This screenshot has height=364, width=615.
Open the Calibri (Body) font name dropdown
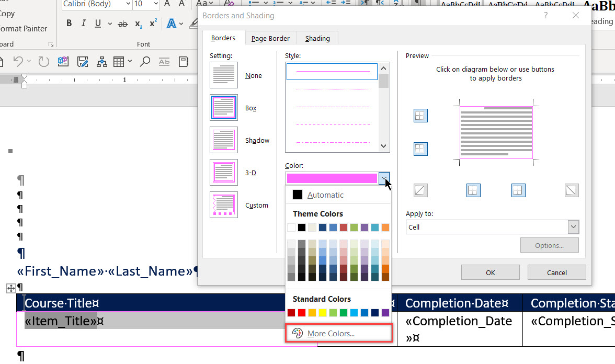point(128,4)
